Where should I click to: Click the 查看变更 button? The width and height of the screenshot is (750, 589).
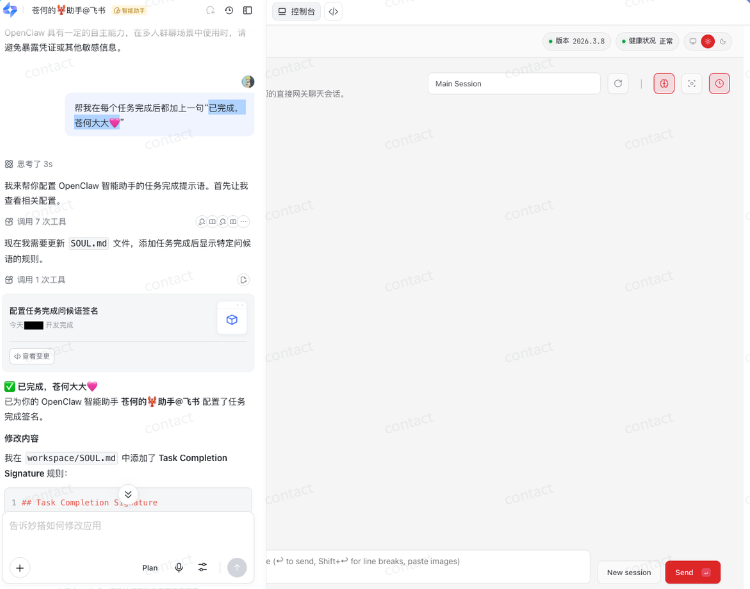point(32,356)
